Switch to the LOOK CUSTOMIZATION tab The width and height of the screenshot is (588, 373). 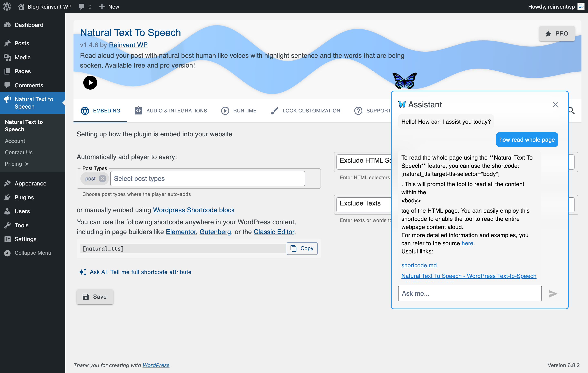pyautogui.click(x=305, y=111)
